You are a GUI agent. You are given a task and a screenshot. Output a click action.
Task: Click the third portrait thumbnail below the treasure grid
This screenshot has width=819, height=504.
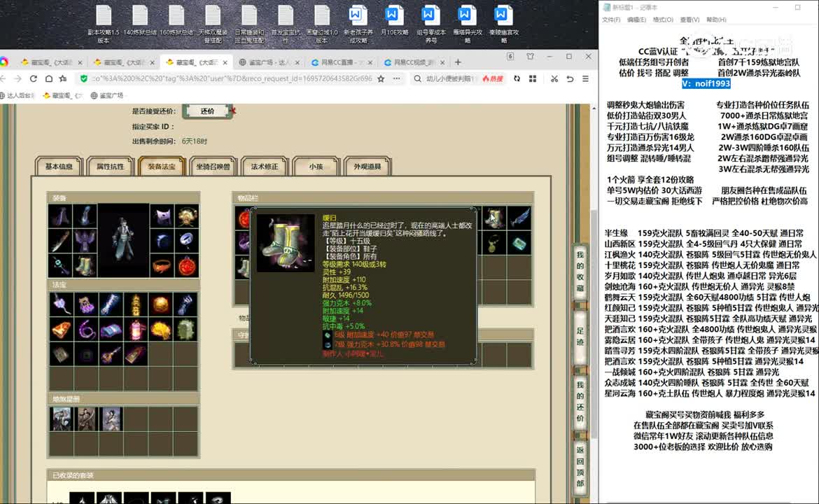coord(111,419)
